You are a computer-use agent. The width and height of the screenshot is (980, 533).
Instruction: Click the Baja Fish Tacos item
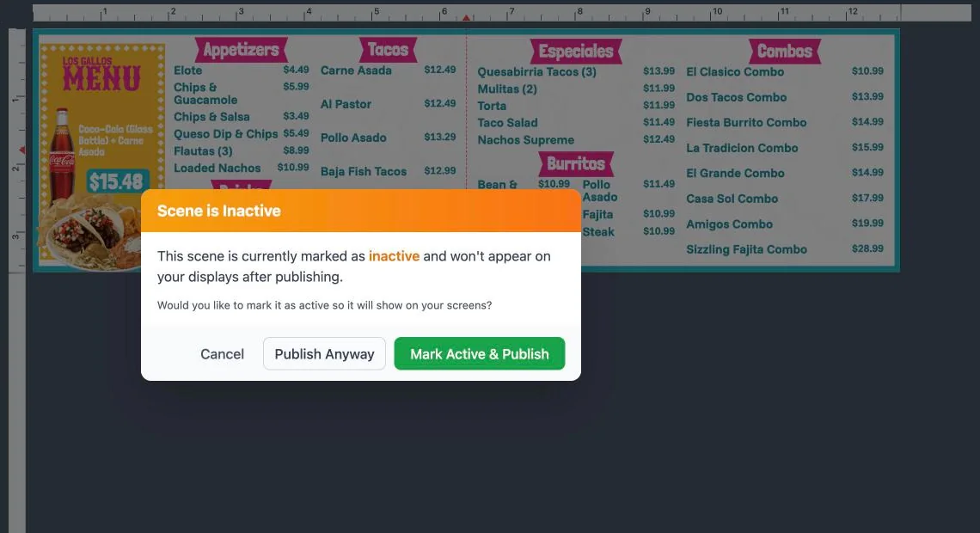[363, 171]
